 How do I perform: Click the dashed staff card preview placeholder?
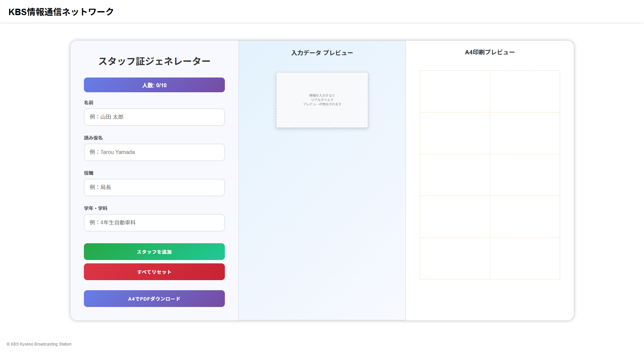click(x=322, y=100)
